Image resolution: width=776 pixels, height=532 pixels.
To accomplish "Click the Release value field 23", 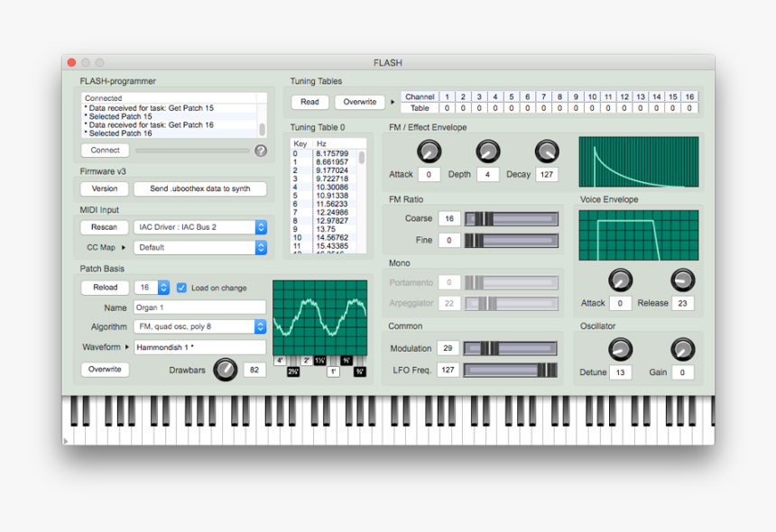I will click(x=682, y=303).
